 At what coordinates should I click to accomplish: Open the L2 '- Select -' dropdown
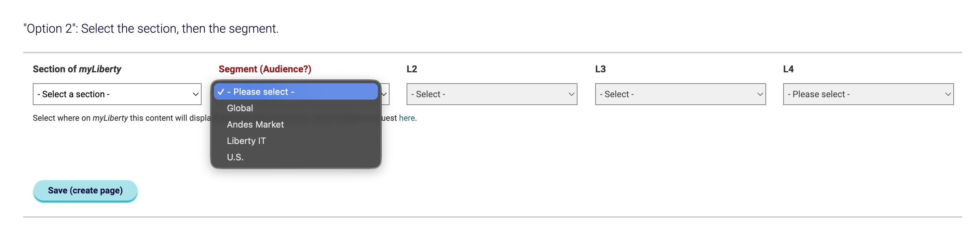pos(491,94)
